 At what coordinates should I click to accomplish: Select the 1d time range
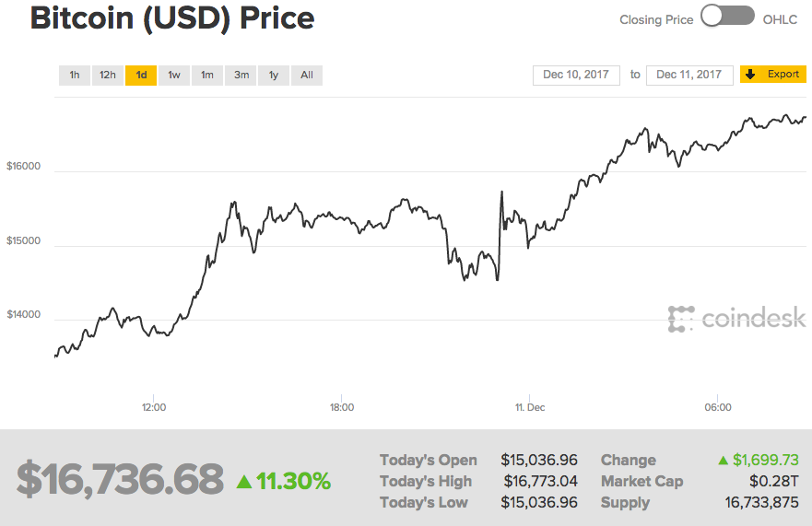141,75
